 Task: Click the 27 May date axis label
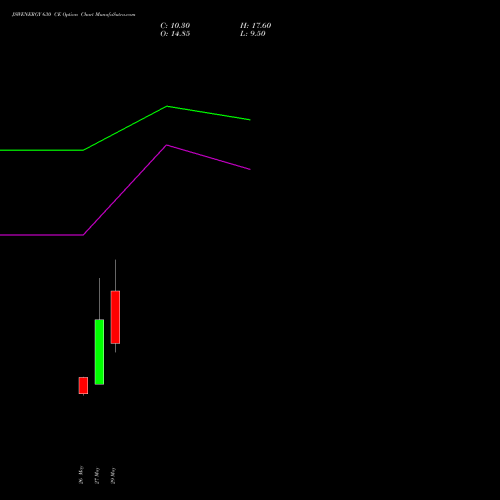[x=97, y=475]
